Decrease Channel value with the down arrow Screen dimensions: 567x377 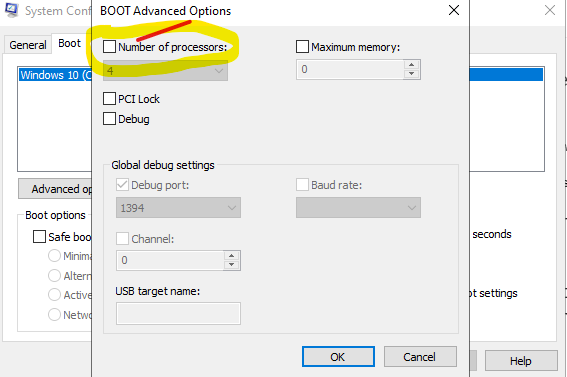coord(231,265)
